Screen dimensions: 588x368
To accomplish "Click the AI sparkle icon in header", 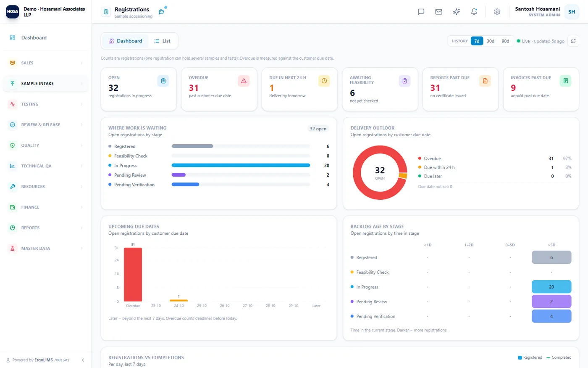I will tap(457, 12).
